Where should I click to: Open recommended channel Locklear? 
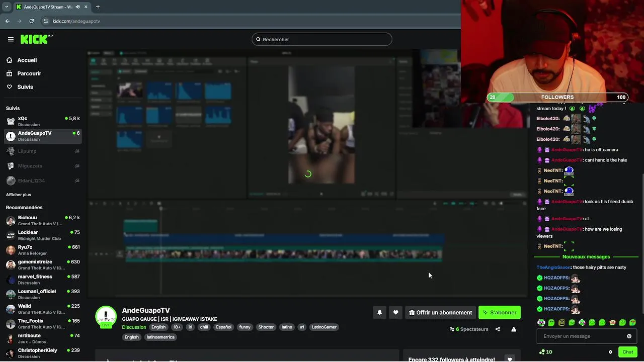point(42,235)
